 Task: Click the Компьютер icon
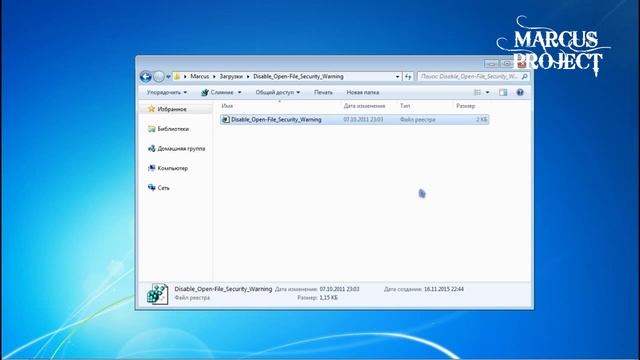[151, 168]
